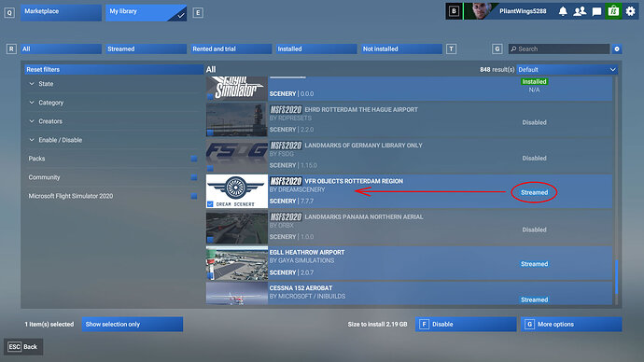Viewport: 644px width, 362px height.
Task: Toggle the Community filter checkbox
Action: pos(194,177)
